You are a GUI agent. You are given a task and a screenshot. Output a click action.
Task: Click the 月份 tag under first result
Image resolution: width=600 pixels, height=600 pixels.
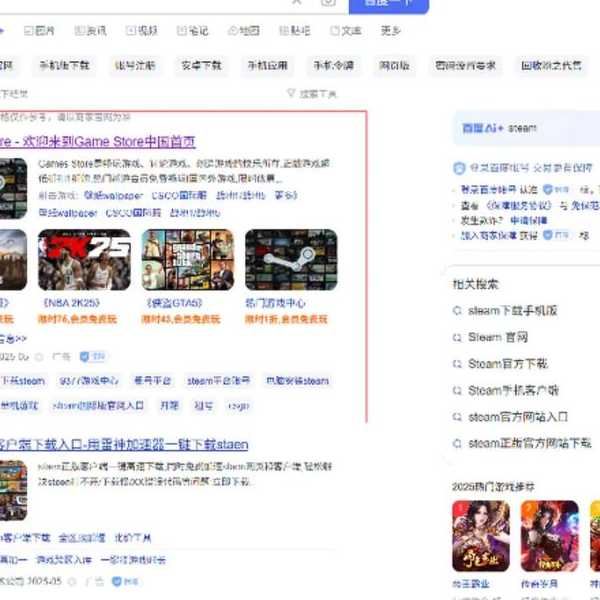[169, 406]
